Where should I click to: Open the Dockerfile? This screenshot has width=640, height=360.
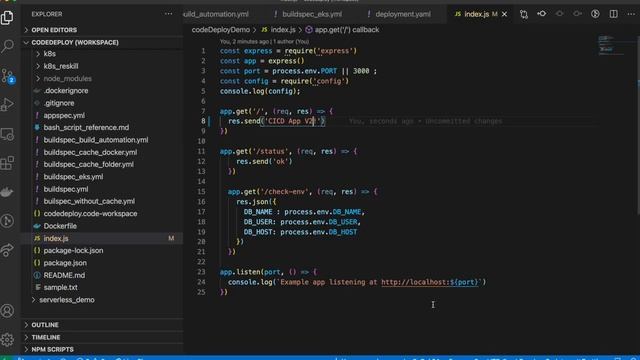[60, 226]
